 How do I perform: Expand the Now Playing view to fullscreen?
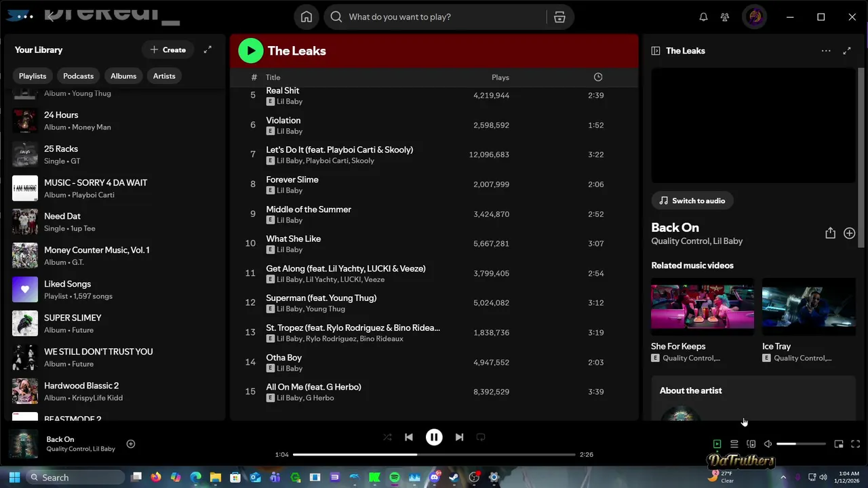coord(847,51)
